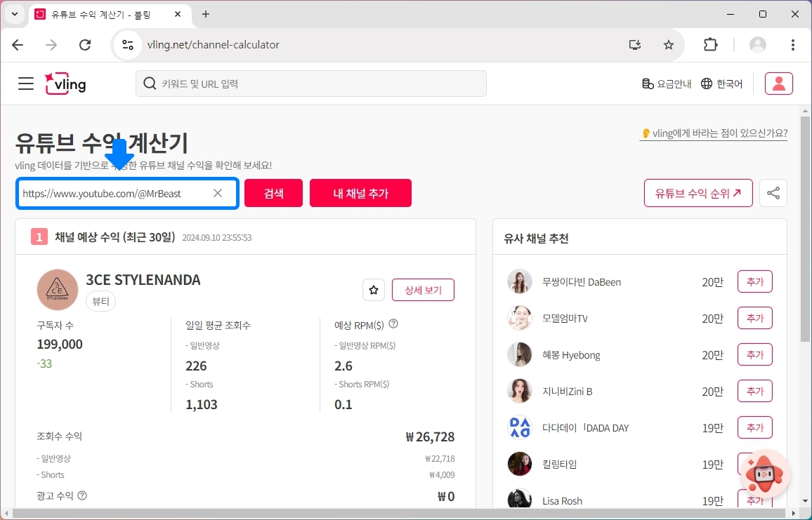This screenshot has width=812, height=520.
Task: Click the vertical page scrollbar thumb
Action: click(x=805, y=228)
